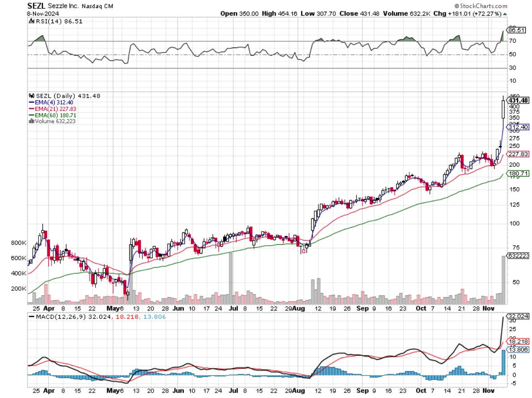The image size is (532, 398).
Task: Click the date '8-Nov-2024'
Action: pos(43,13)
